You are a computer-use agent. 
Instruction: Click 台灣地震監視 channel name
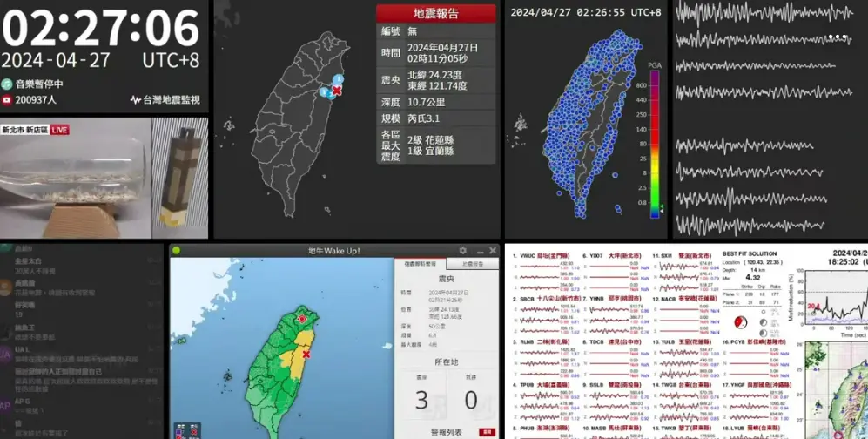click(x=172, y=100)
